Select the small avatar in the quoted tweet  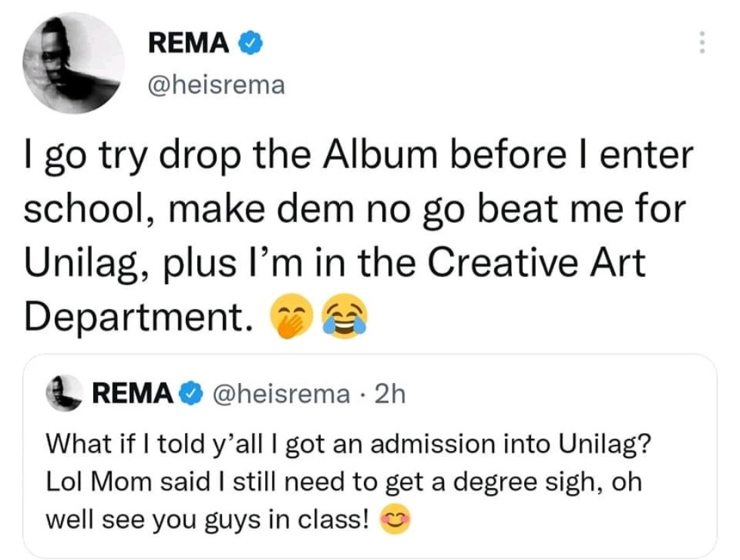point(66,393)
